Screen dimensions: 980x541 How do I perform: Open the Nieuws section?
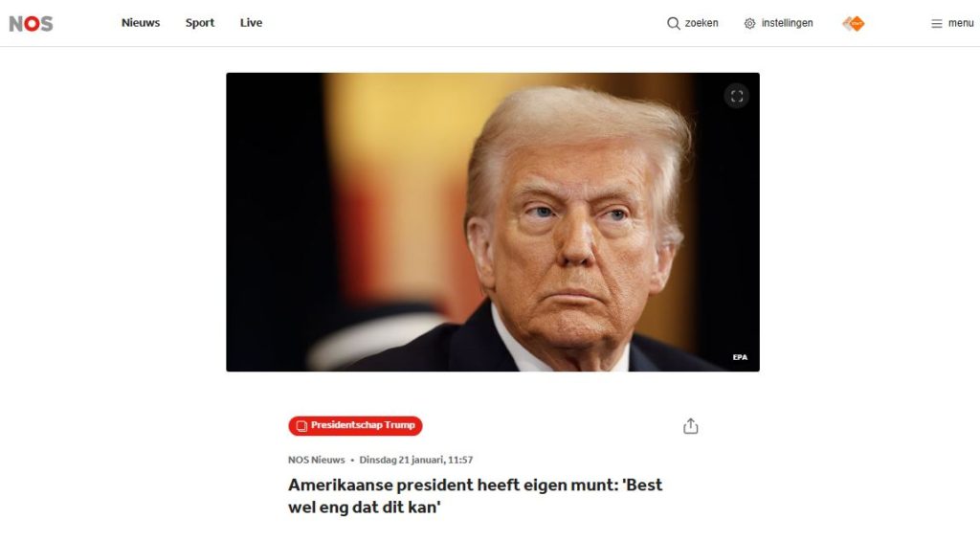(x=141, y=23)
